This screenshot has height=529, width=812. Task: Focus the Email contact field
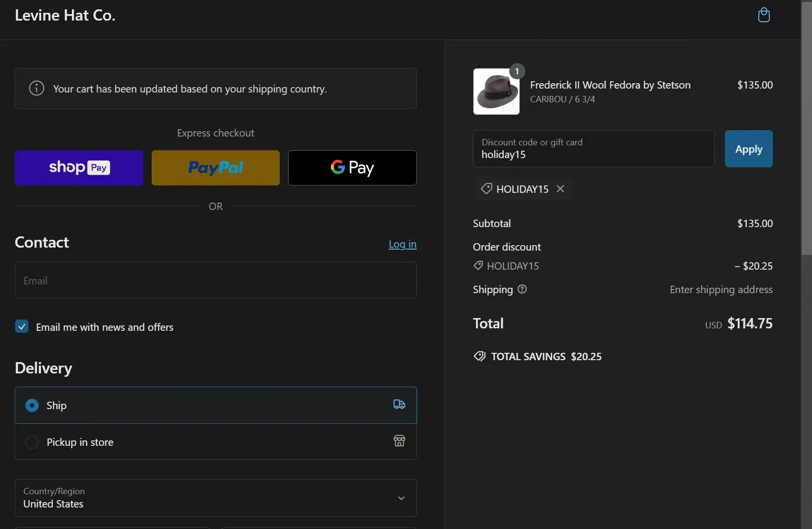(x=215, y=280)
